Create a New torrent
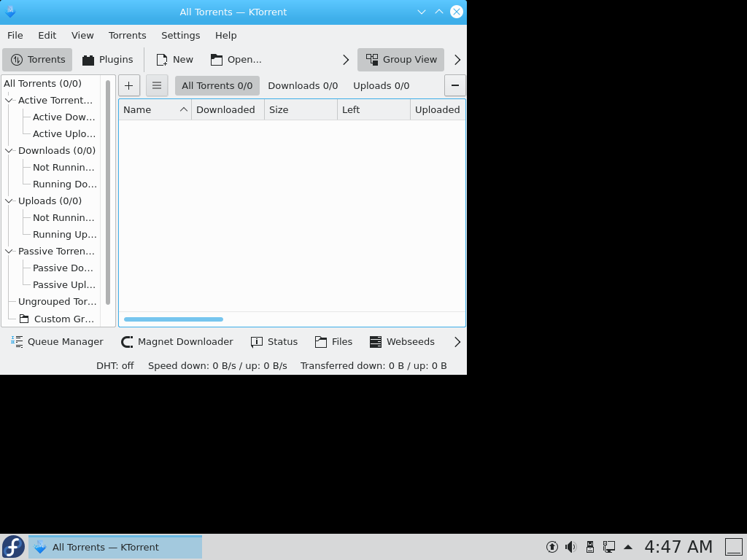 click(174, 60)
